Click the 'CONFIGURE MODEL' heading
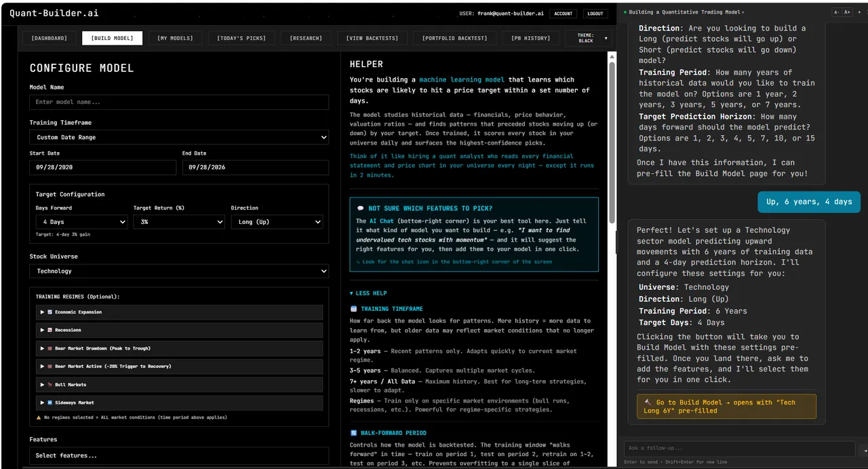 point(82,69)
